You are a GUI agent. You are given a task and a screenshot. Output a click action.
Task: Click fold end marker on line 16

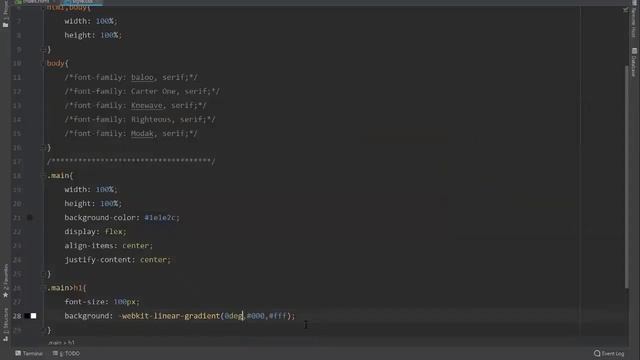coord(43,148)
